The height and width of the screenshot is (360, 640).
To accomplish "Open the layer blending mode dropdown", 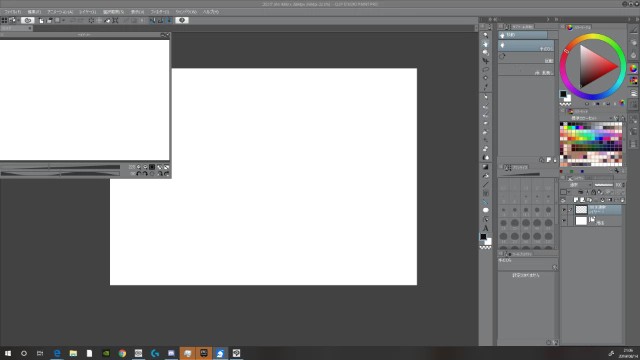I will (577, 185).
